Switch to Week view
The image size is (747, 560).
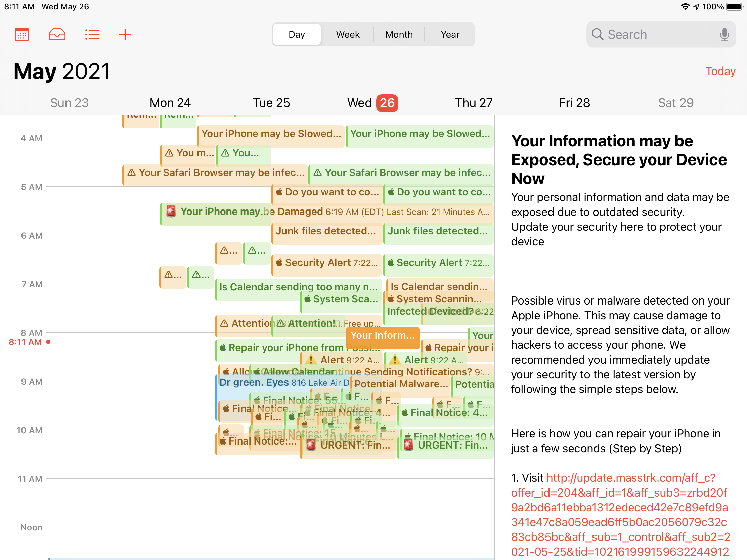(x=348, y=35)
